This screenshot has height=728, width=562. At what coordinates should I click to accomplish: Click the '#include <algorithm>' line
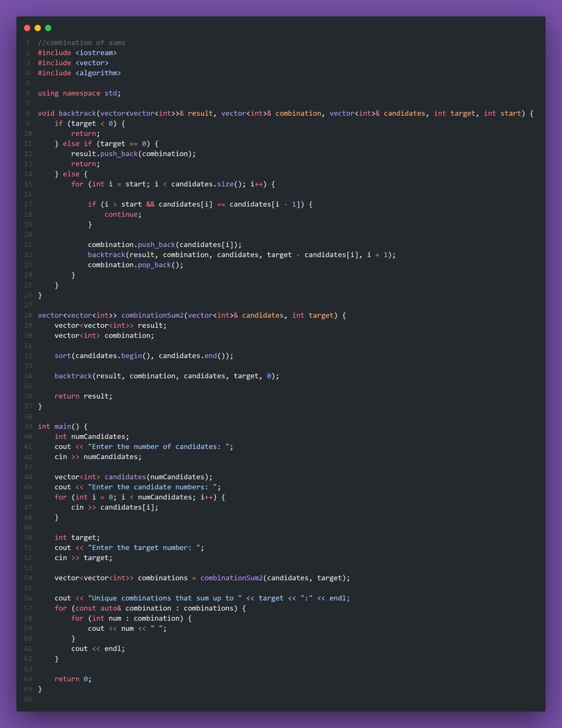[x=80, y=73]
